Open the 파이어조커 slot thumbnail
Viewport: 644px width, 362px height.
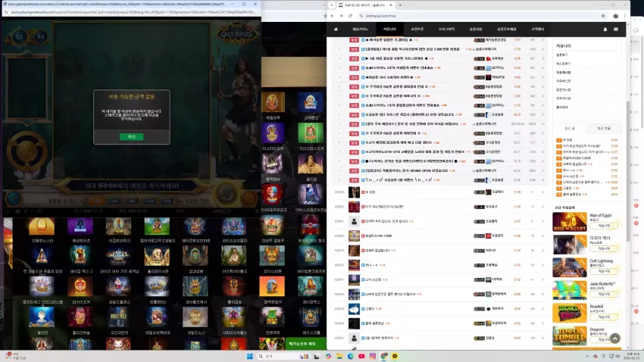point(80,286)
